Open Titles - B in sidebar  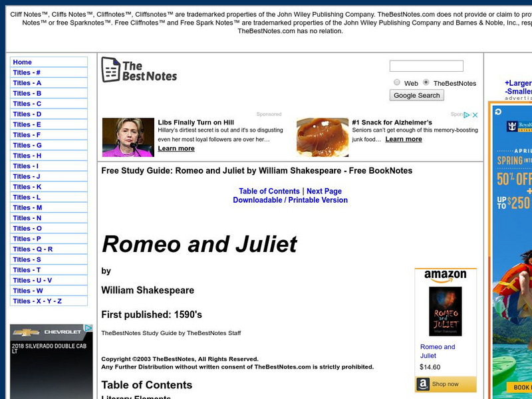tap(49, 93)
